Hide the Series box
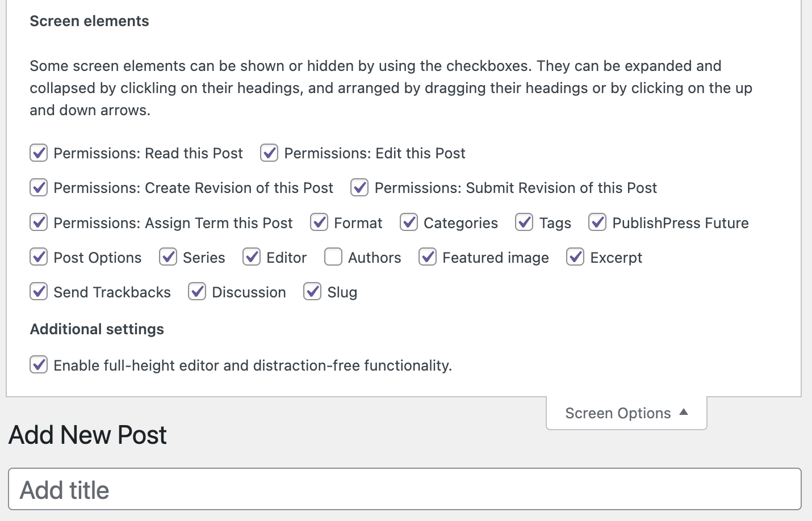The width and height of the screenshot is (812, 521). pyautogui.click(x=168, y=258)
